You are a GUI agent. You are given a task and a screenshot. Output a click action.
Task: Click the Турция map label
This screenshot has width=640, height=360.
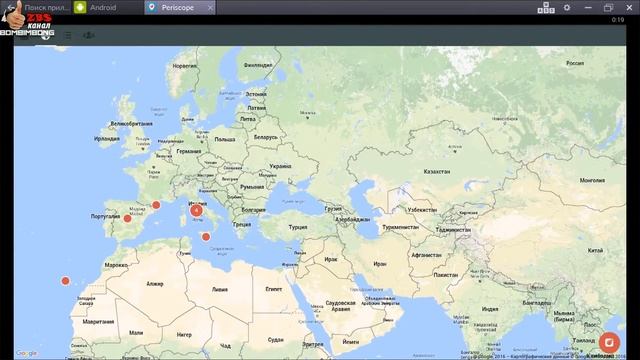coord(298,227)
